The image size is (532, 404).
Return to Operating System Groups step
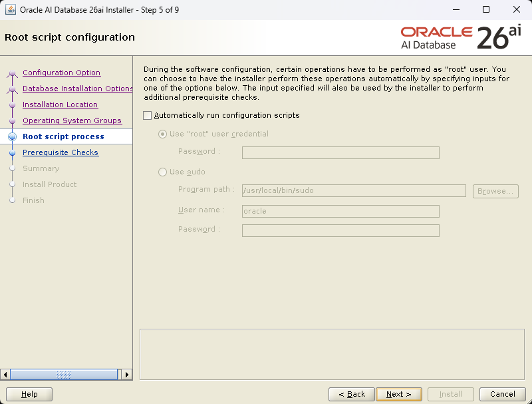tap(72, 120)
